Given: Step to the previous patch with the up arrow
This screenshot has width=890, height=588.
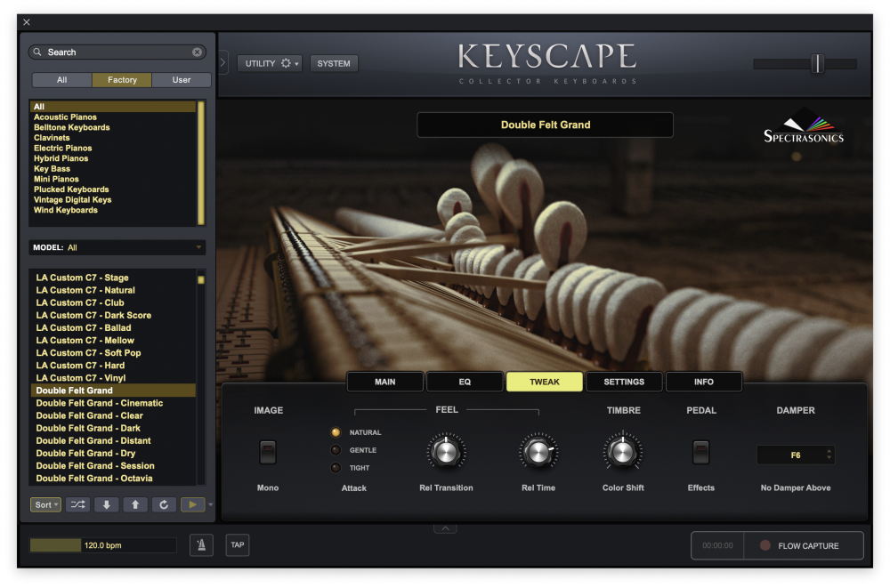Looking at the screenshot, I should click(x=135, y=504).
